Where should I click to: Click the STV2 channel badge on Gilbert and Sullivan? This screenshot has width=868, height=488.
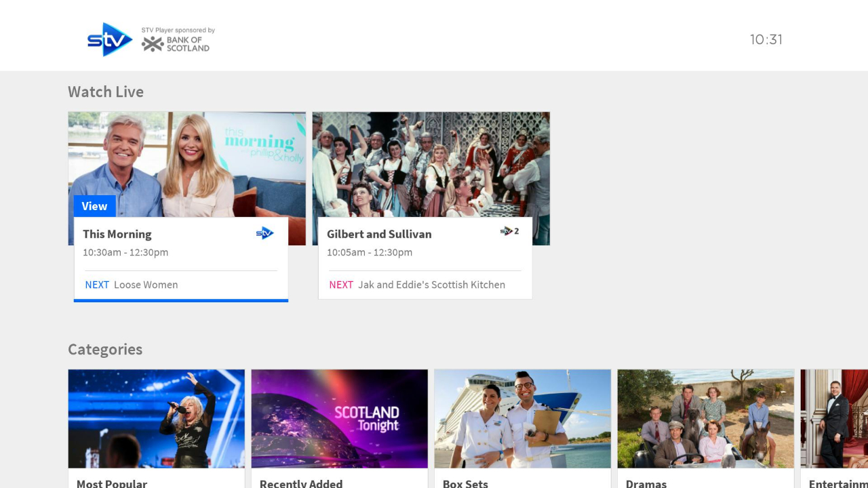(x=509, y=231)
